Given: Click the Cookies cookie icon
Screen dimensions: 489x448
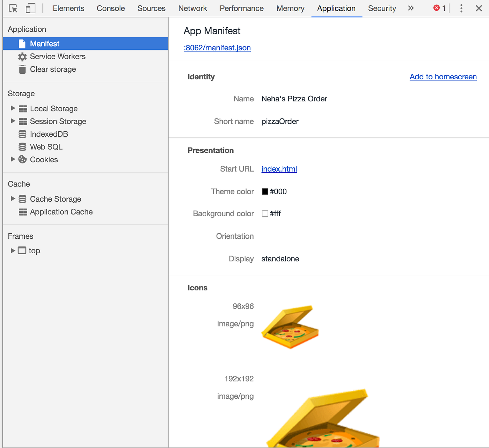Looking at the screenshot, I should (22, 159).
